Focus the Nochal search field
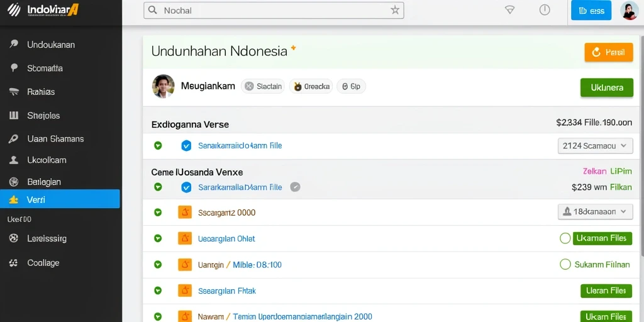Image resolution: width=644 pixels, height=322 pixels. coord(274,10)
